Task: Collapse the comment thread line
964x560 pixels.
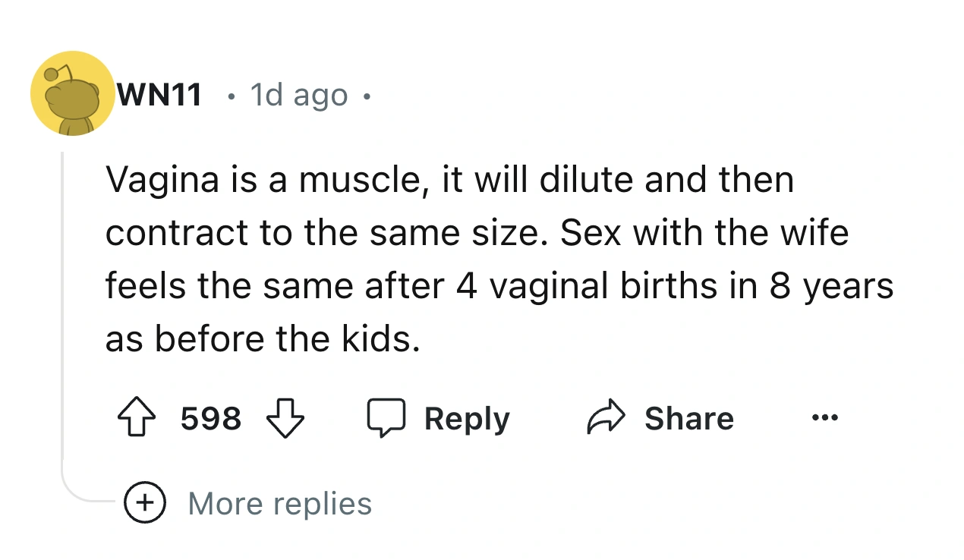Action: pos(62,304)
